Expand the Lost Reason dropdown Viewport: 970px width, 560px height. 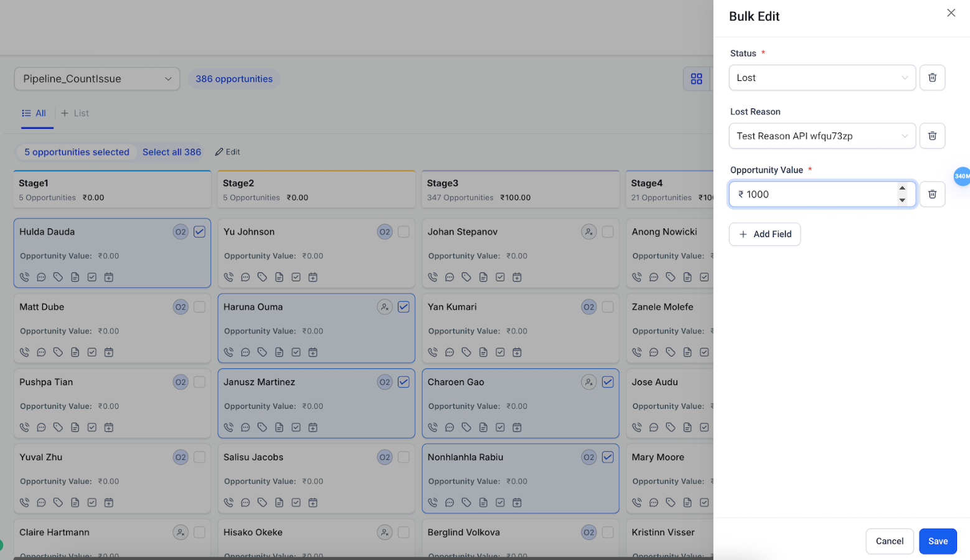822,136
